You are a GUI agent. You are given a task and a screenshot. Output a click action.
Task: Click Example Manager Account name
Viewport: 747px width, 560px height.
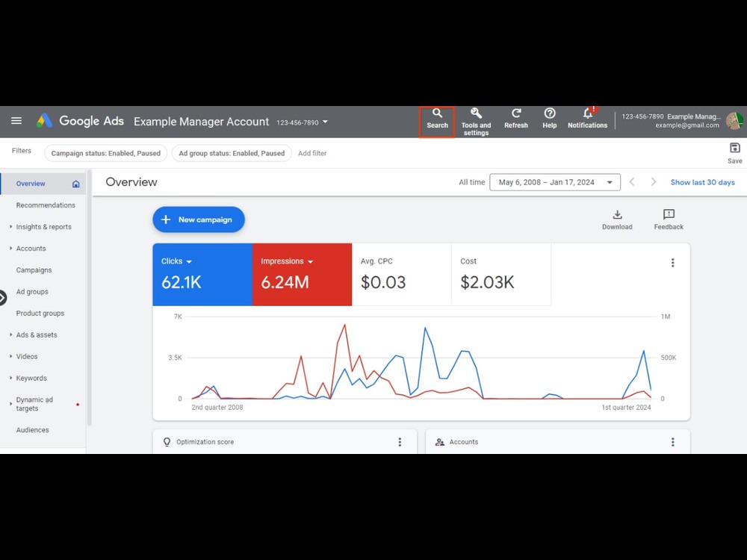pos(201,122)
